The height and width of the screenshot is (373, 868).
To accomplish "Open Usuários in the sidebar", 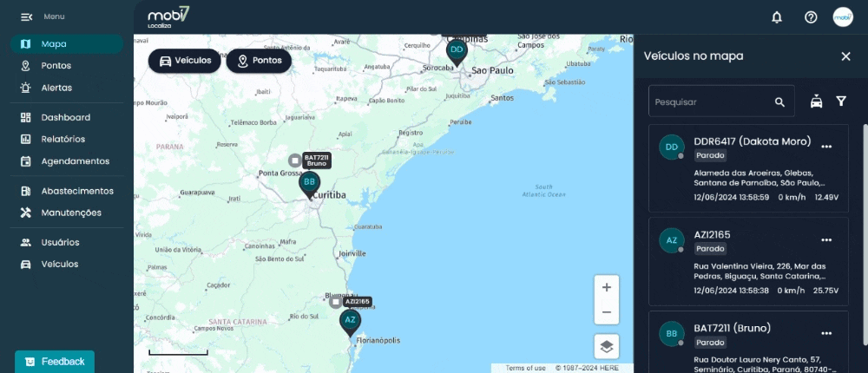I will pos(67,242).
